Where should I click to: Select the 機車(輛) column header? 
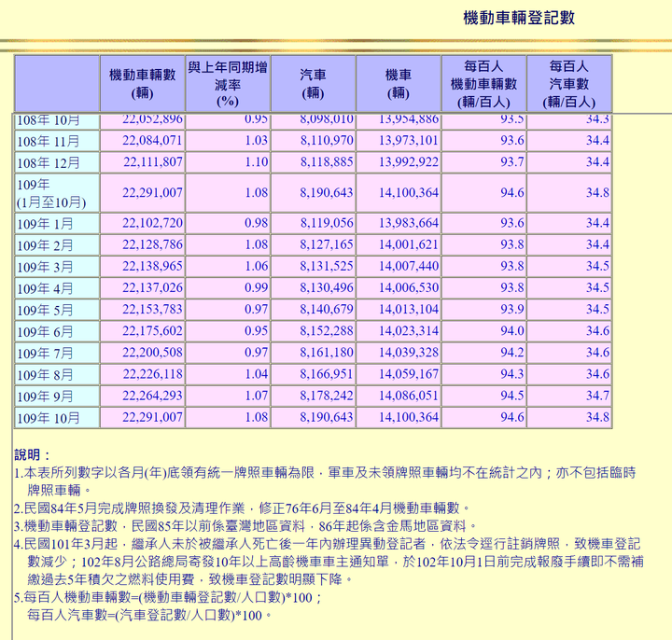pos(399,84)
